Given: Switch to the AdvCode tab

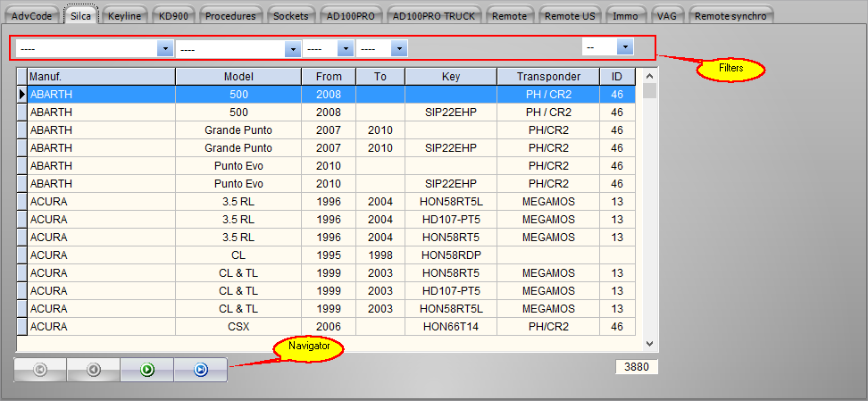Looking at the screenshot, I should tap(32, 15).
